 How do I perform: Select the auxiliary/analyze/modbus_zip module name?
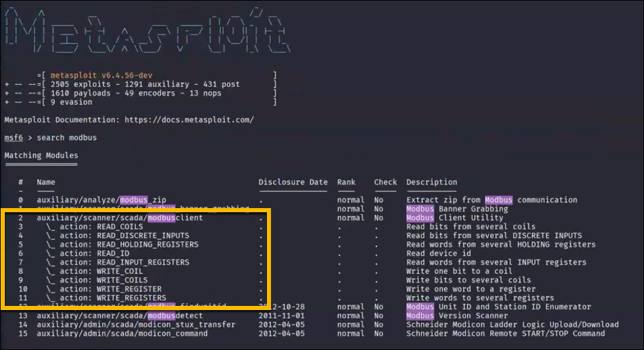(101, 200)
